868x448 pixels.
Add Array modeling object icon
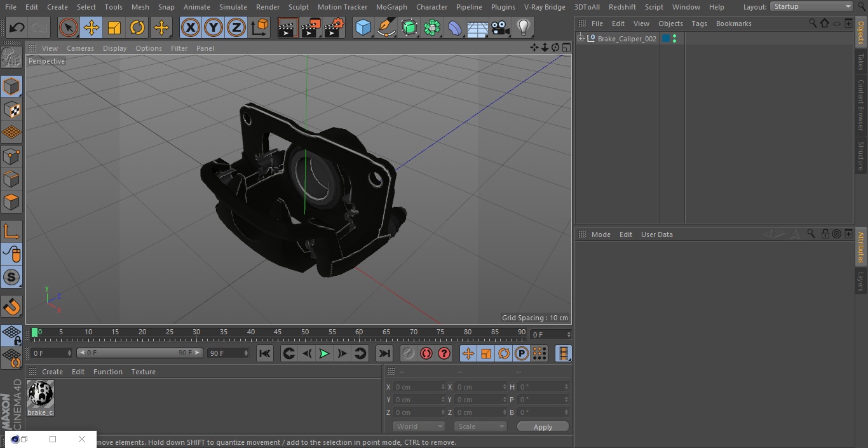pos(432,28)
